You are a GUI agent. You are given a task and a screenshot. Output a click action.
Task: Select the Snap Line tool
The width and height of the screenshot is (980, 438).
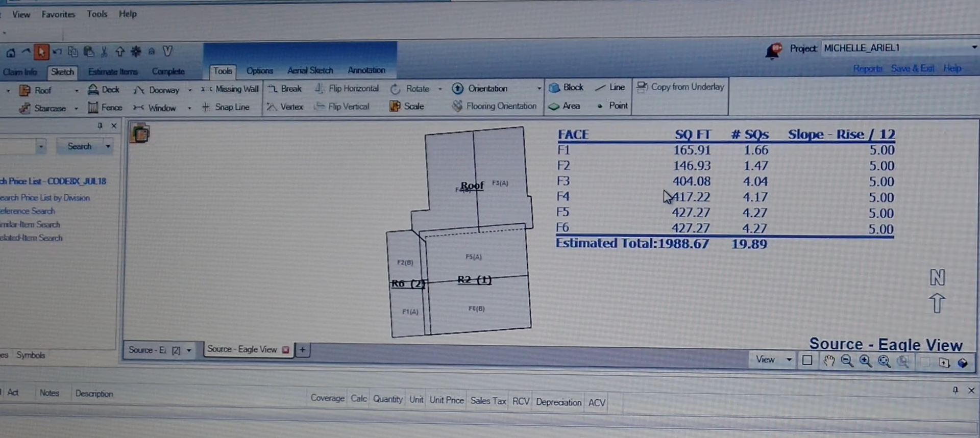tap(225, 107)
